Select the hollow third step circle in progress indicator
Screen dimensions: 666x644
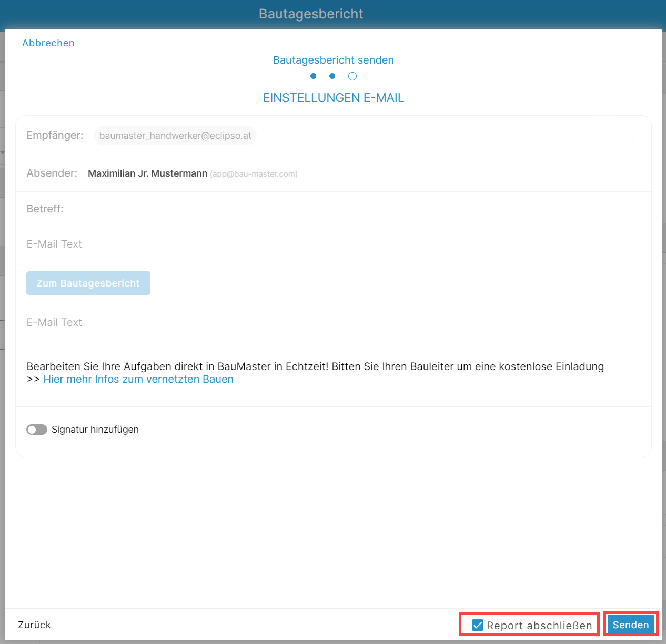coord(352,76)
